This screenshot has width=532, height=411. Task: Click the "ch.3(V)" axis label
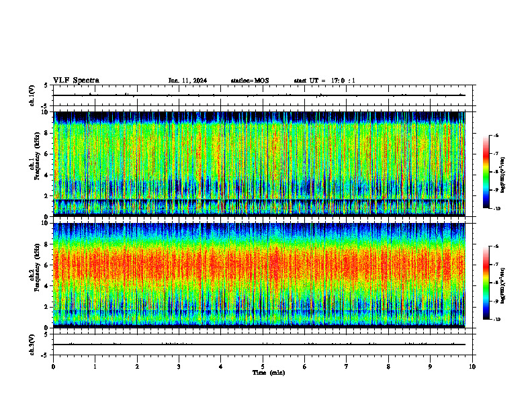(32, 345)
